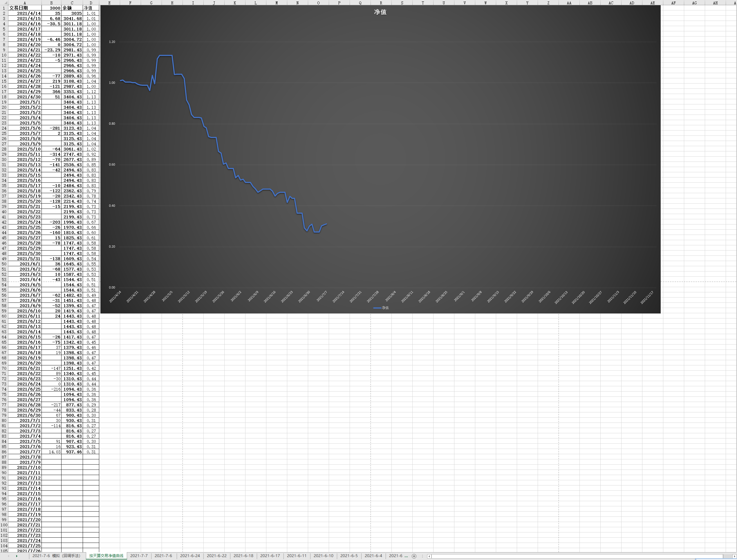Screen dimensions: 737x560
Task: Click header cell 交易日期
Action: pos(25,8)
